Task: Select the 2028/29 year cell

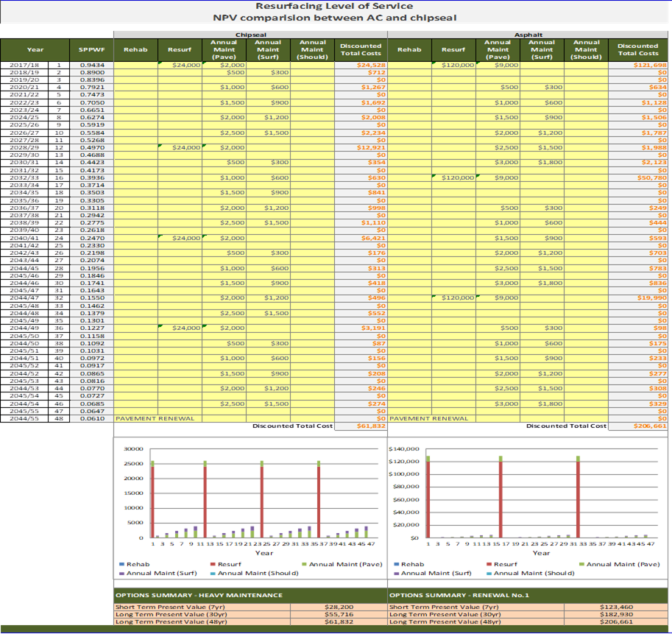Action: point(24,147)
